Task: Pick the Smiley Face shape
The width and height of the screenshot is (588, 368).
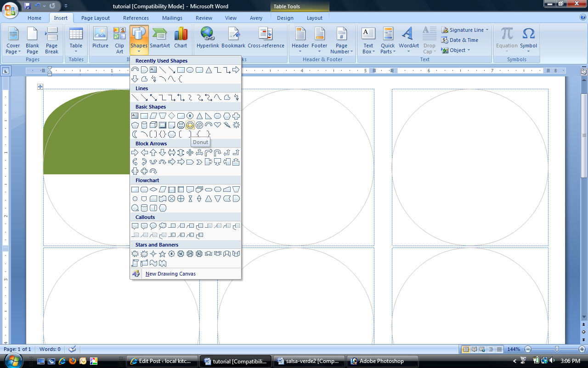Action: click(x=181, y=125)
